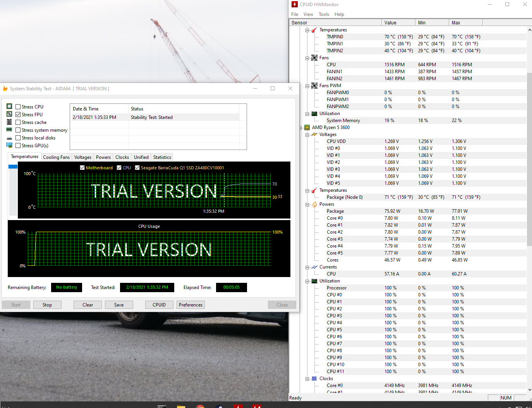
Task: Switch to the Clocks tab in AIDA64
Action: click(x=122, y=157)
